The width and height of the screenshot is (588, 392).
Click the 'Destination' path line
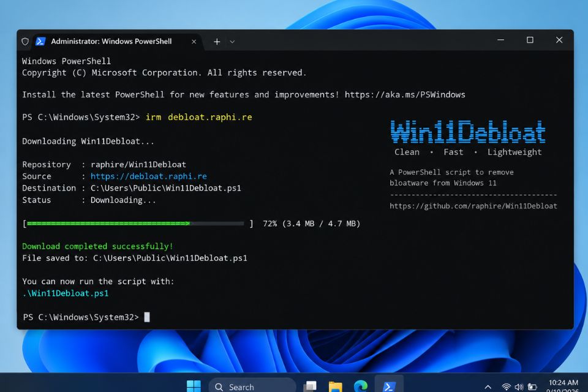point(132,188)
